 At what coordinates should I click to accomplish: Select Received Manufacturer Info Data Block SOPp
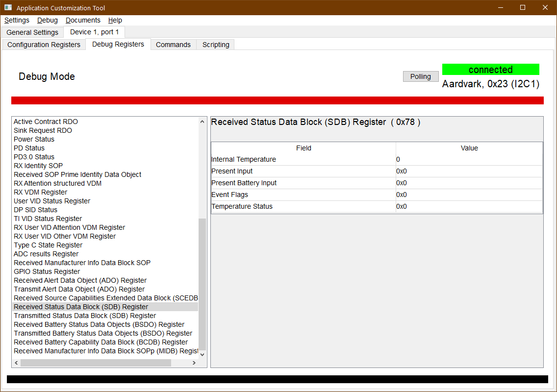click(x=105, y=351)
